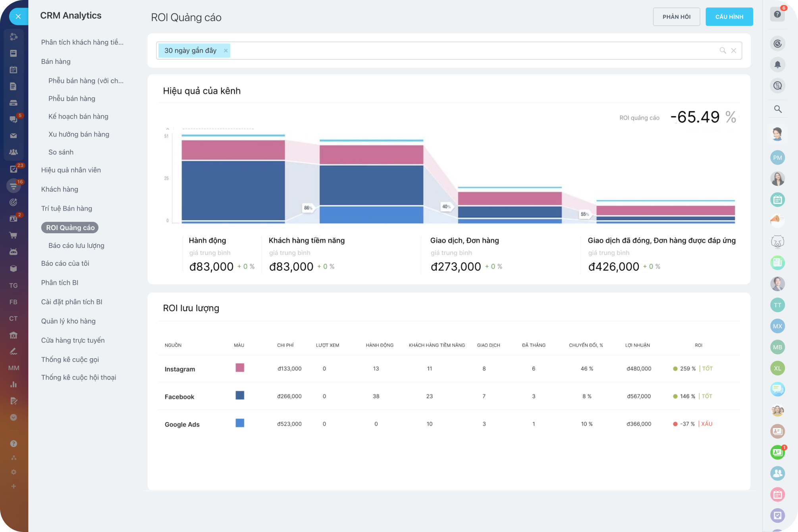Open the Bán hàng menu section
The image size is (798, 532).
click(x=56, y=61)
